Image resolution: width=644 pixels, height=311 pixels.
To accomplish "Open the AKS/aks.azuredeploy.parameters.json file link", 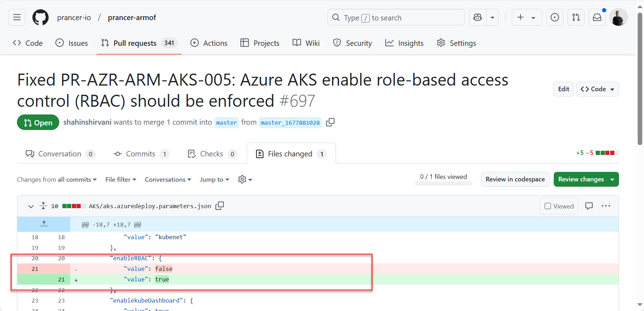I will pyautogui.click(x=150, y=206).
